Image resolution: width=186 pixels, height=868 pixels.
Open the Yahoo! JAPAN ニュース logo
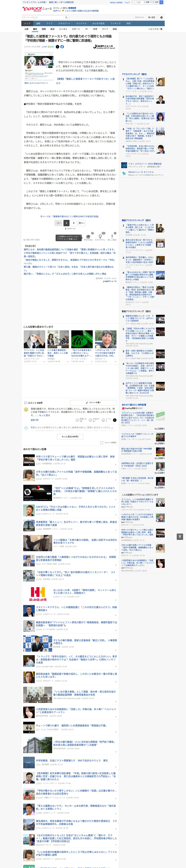[37, 9]
